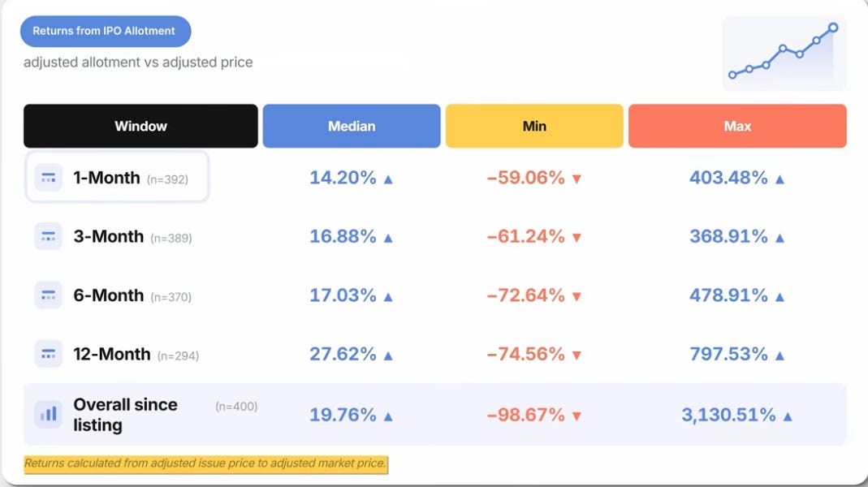Click the line chart thumbnail icon
Viewport: 868px width, 487px height.
784,53
